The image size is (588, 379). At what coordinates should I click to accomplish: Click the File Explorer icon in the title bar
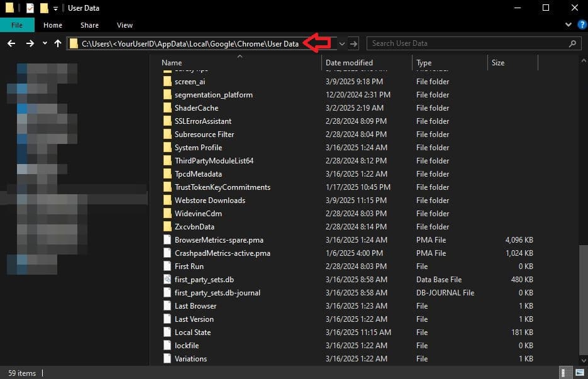(x=8, y=8)
